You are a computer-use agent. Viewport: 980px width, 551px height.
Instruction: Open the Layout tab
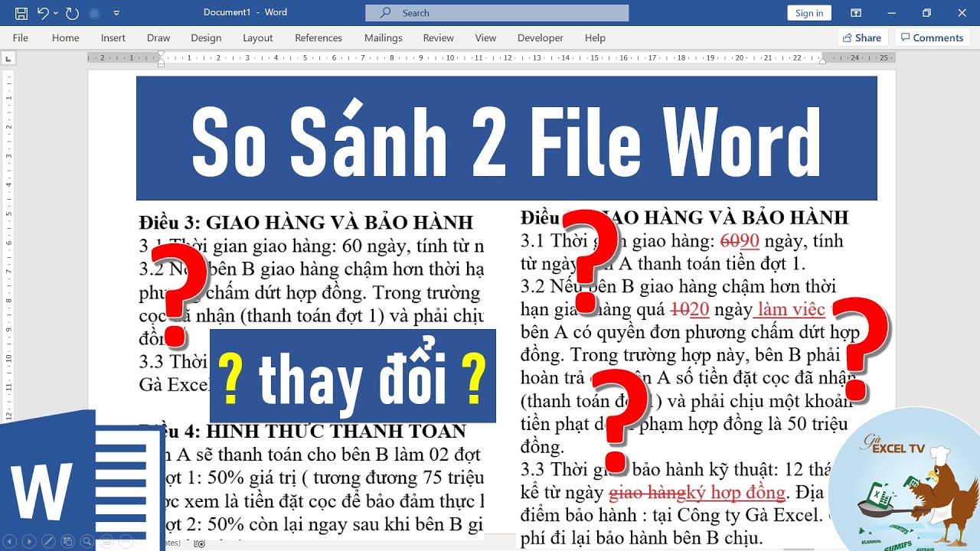tap(257, 37)
